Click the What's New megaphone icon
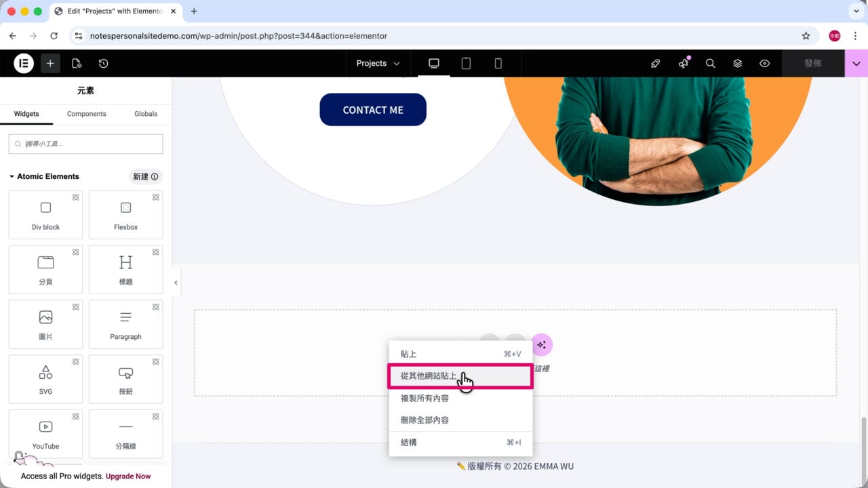 [x=684, y=63]
